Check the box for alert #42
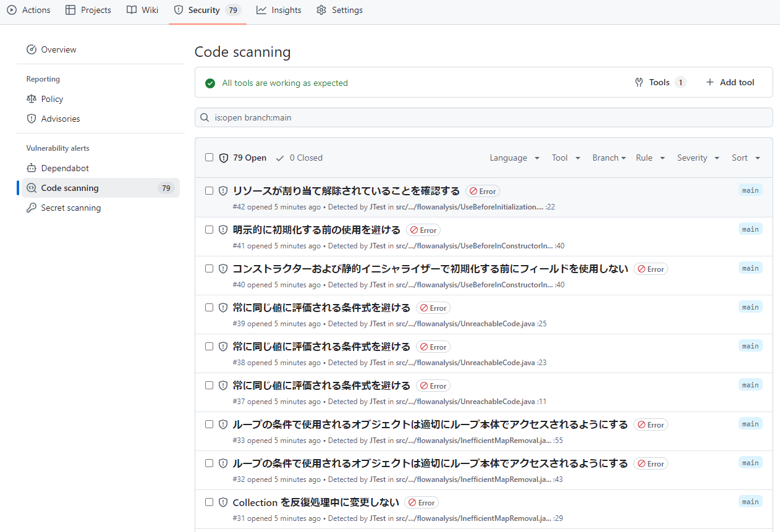Image resolution: width=780 pixels, height=532 pixels. pos(209,190)
